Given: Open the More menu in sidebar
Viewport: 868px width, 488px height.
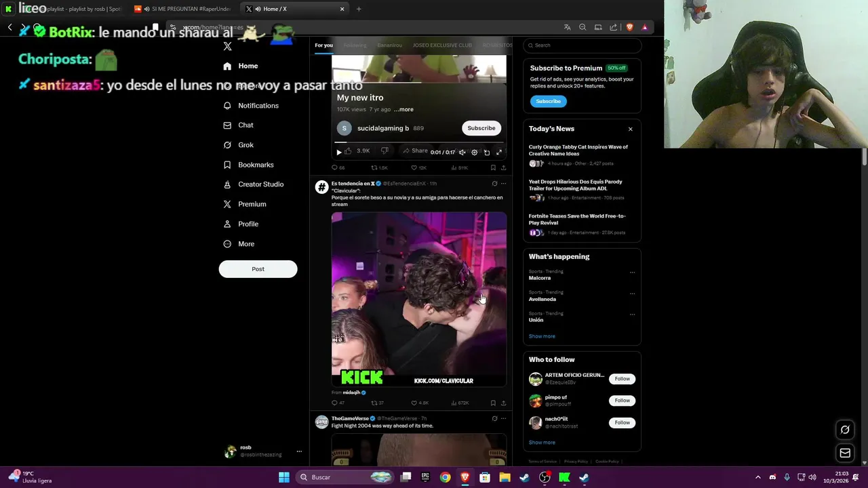Looking at the screenshot, I should pos(239,244).
